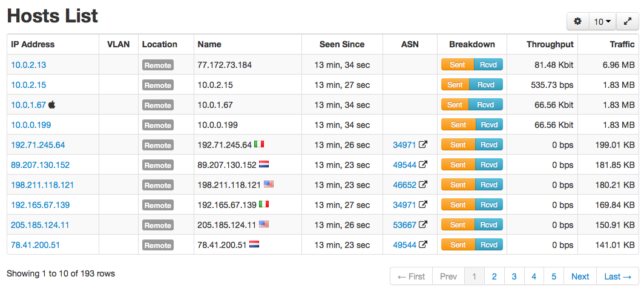Click the Next page button

pos(580,276)
